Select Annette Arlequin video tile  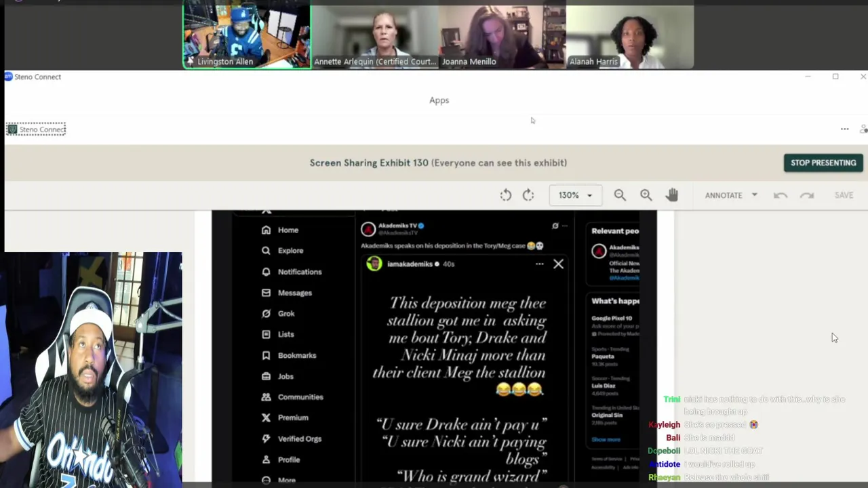[x=374, y=37]
